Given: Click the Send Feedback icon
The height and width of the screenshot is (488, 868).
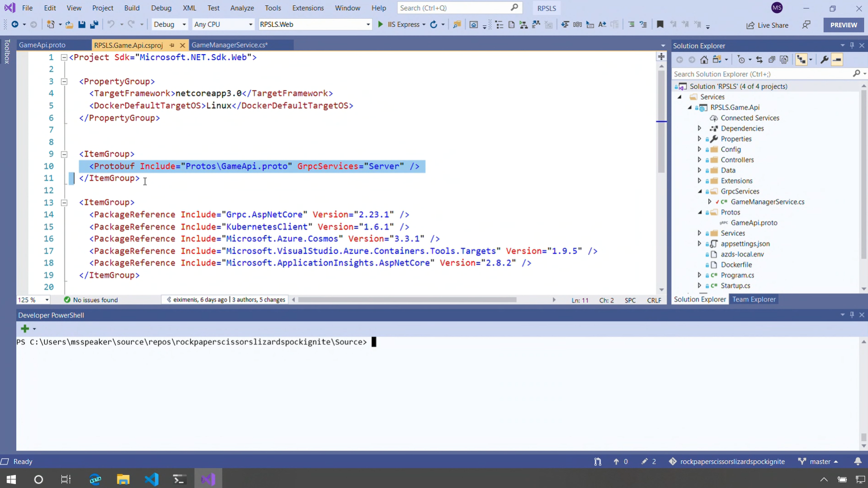Looking at the screenshot, I should [806, 25].
